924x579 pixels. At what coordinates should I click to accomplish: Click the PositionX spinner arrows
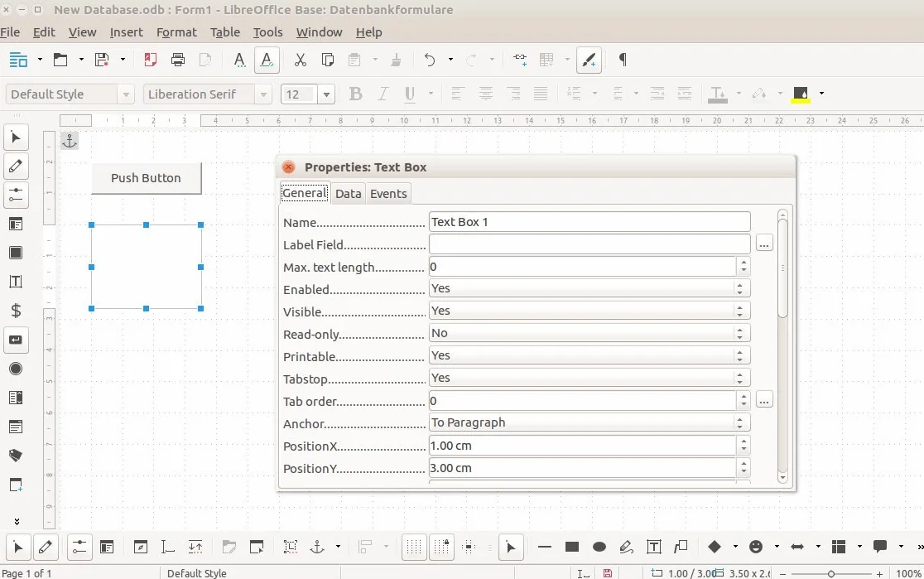pos(744,445)
